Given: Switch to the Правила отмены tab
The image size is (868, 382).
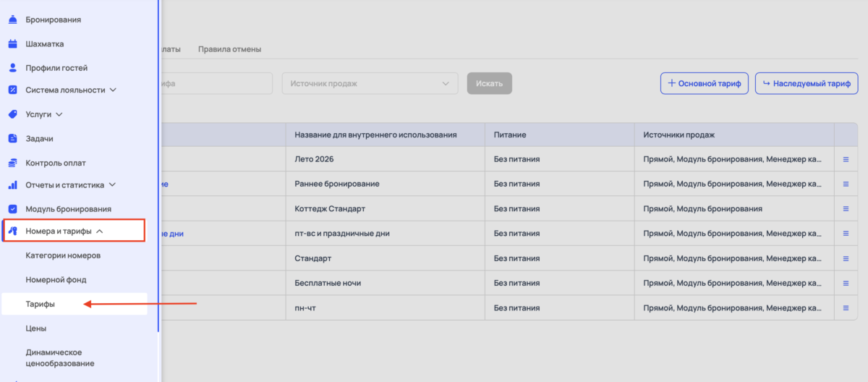Looking at the screenshot, I should tap(229, 49).
